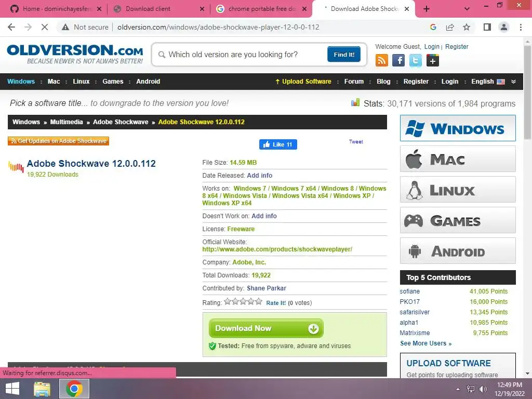Click the Mac platform banner in sidebar

click(x=458, y=159)
